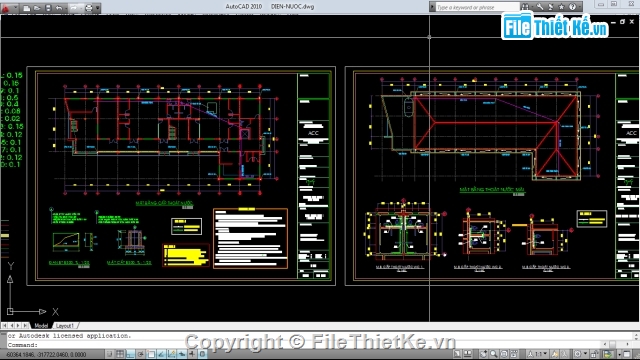Image resolution: width=640 pixels, height=360 pixels.
Task: Click the Plot printer icon
Action: (x=89, y=8)
